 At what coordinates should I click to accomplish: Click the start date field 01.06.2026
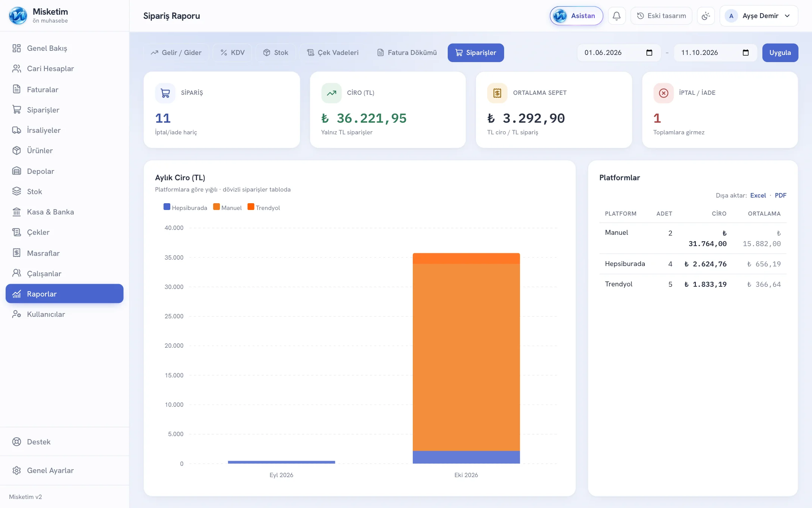click(618, 53)
